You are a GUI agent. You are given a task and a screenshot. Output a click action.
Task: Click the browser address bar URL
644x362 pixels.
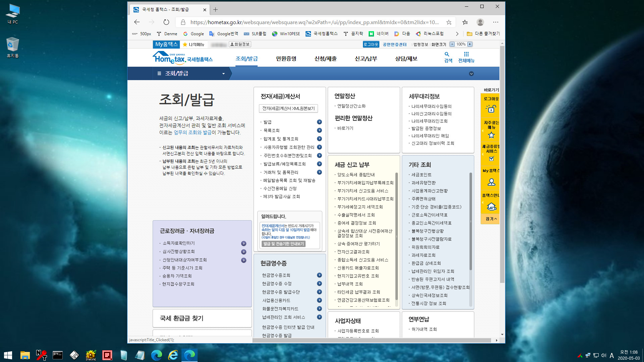tap(314, 22)
